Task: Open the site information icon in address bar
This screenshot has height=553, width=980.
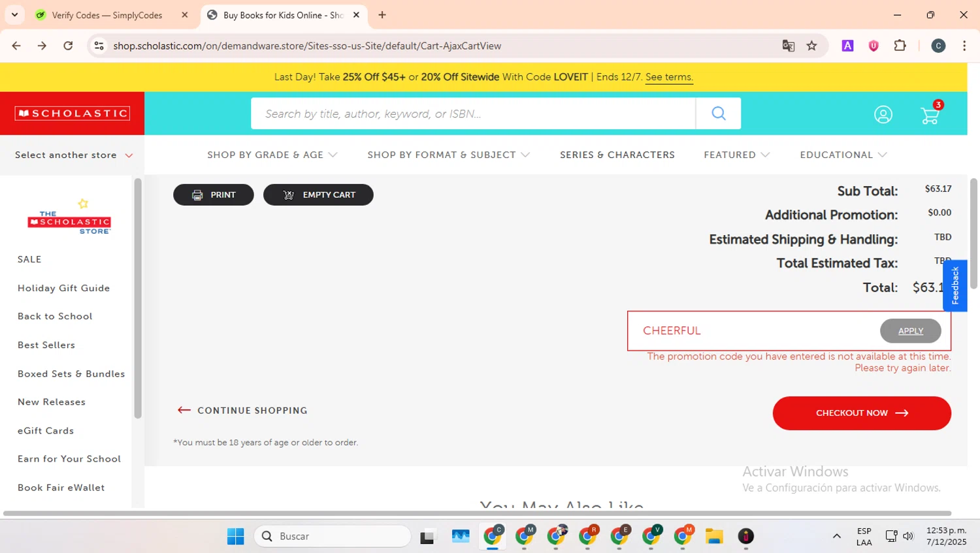Action: click(99, 46)
